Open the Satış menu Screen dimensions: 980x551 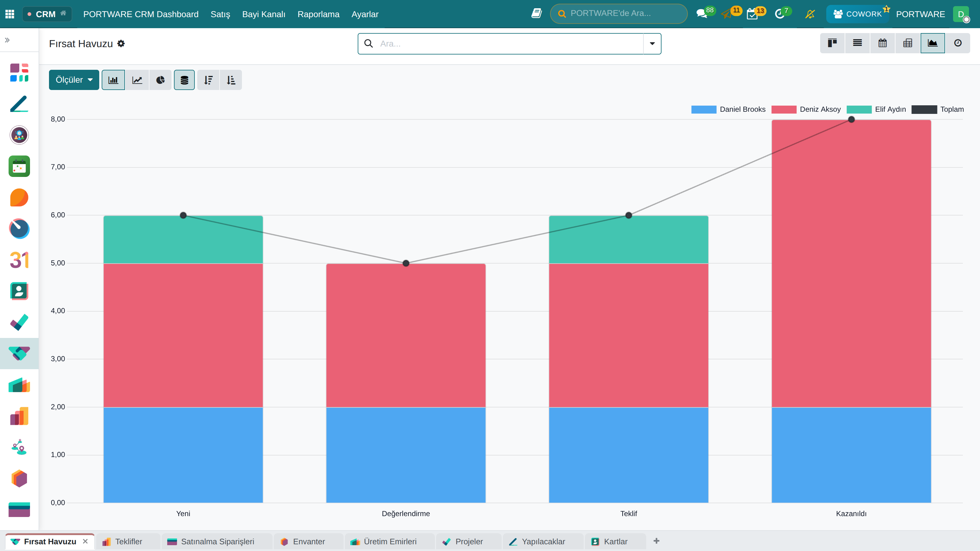pyautogui.click(x=220, y=14)
